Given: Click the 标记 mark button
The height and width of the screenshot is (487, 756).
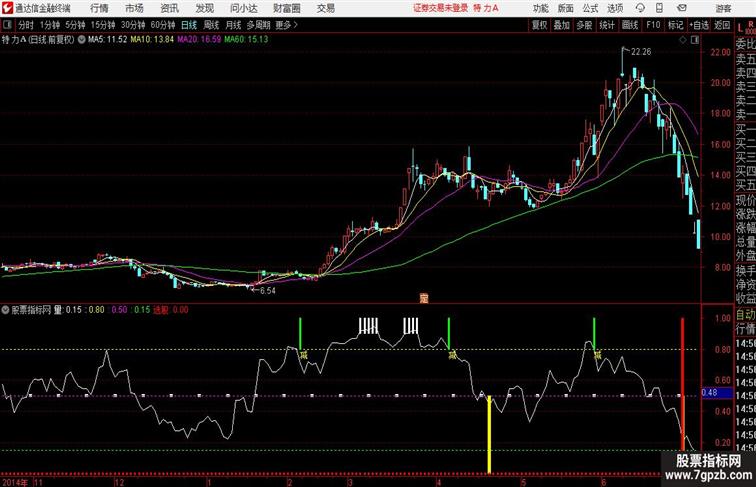Looking at the screenshot, I should point(675,25).
